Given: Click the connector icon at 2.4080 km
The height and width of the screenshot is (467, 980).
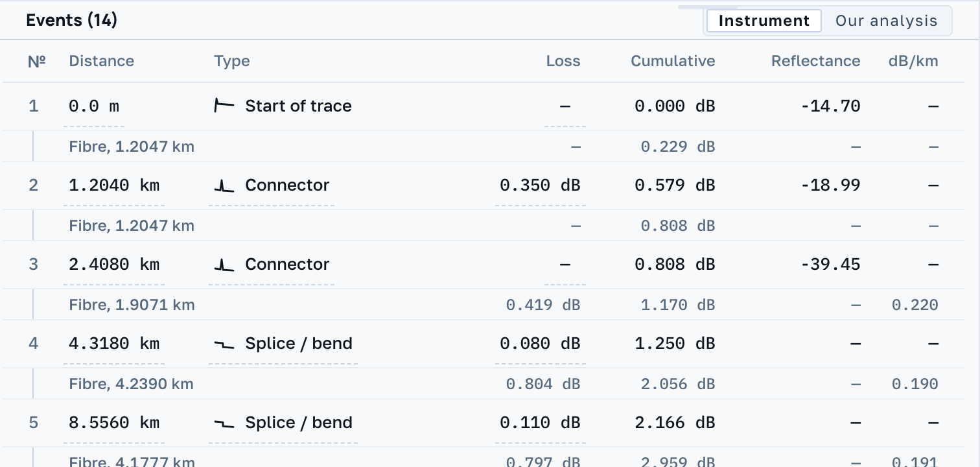Looking at the screenshot, I should click(x=224, y=265).
